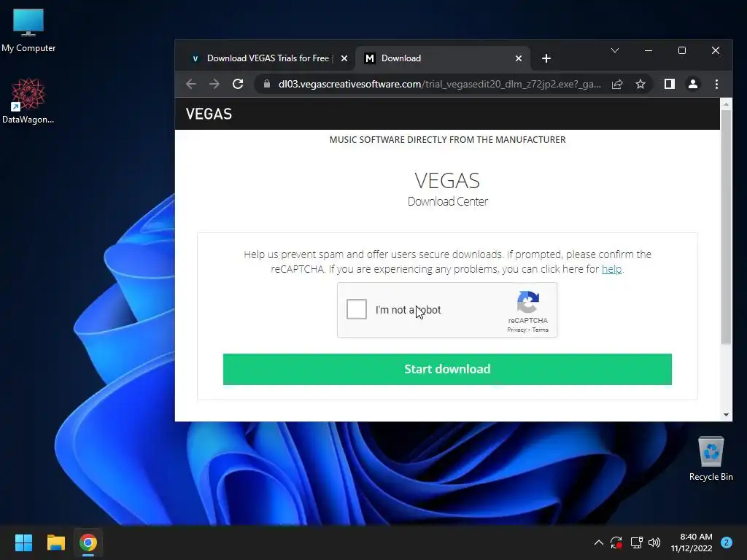The image size is (747, 560).
Task: Open the help link in the notice
Action: (x=611, y=269)
